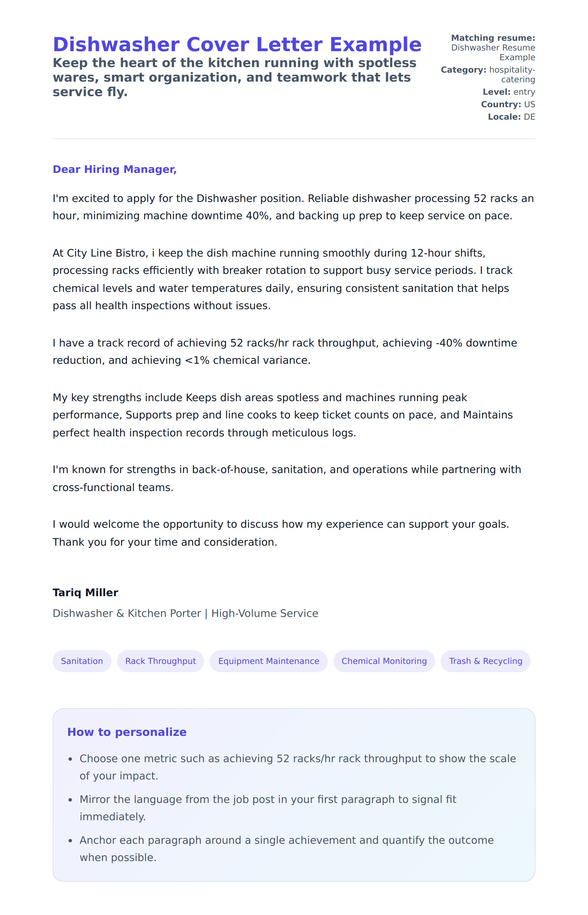Click the paragraph starting "My key strengths"

pyautogui.click(x=283, y=415)
